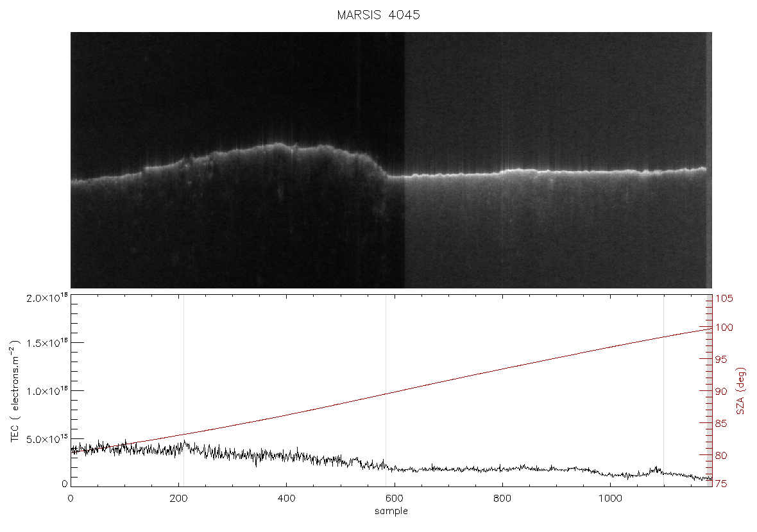Click the gray vertical marker line near sample 1100
The width and height of the screenshot is (757, 532).
pos(663,390)
